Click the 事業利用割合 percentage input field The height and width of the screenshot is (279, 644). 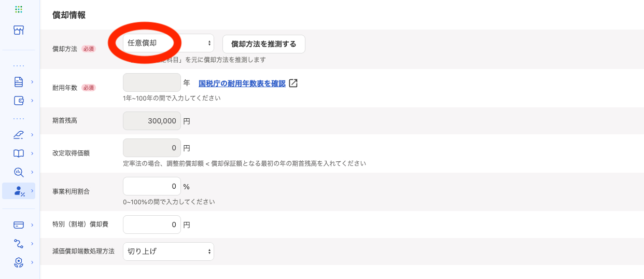[x=152, y=186]
